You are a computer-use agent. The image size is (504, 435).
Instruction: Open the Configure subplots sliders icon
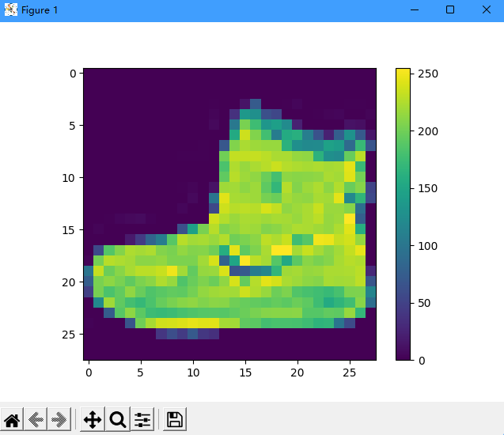pyautogui.click(x=142, y=419)
